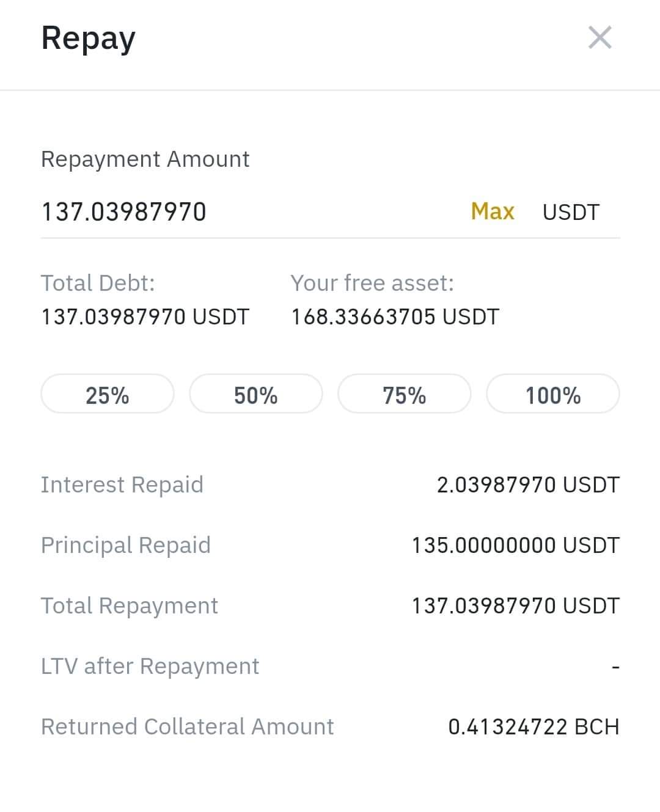The width and height of the screenshot is (660, 812).
Task: Select the 25% repayment option
Action: click(x=108, y=394)
